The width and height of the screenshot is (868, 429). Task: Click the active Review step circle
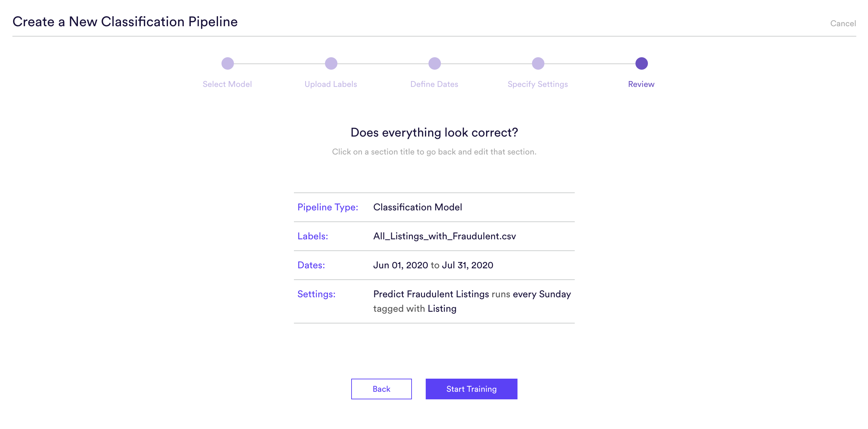[641, 63]
